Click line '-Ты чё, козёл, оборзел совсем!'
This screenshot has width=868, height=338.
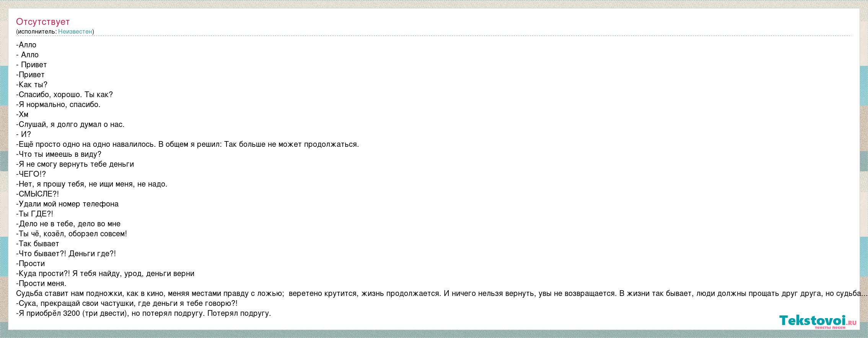72,234
